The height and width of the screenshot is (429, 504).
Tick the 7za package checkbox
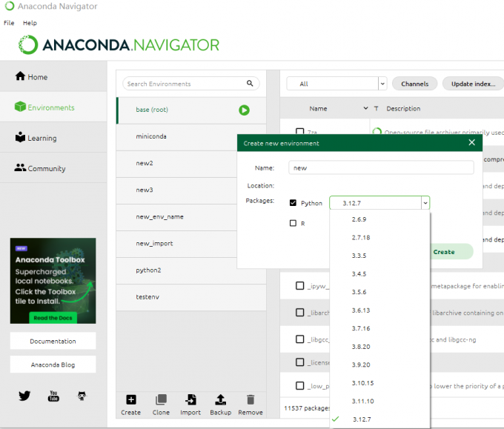(x=299, y=131)
